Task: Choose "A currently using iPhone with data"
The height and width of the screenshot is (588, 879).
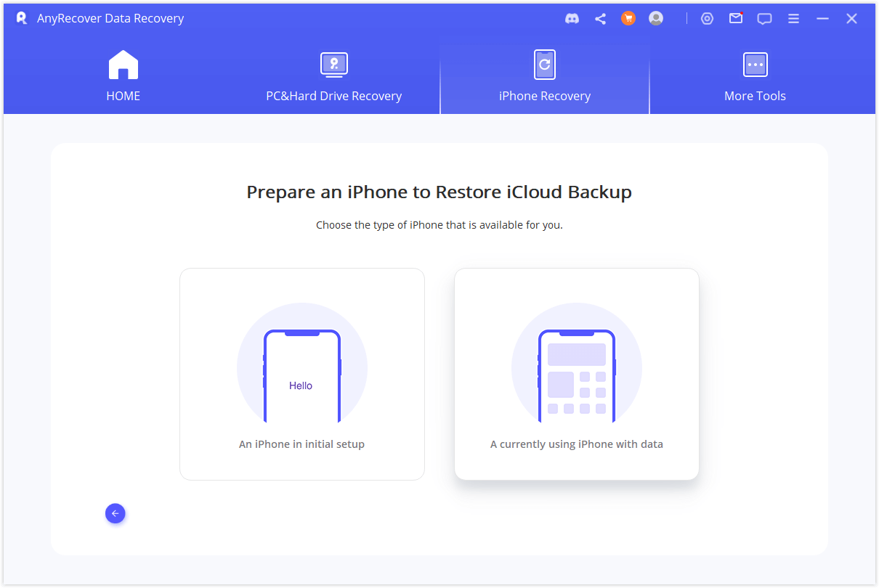Action: 576,374
